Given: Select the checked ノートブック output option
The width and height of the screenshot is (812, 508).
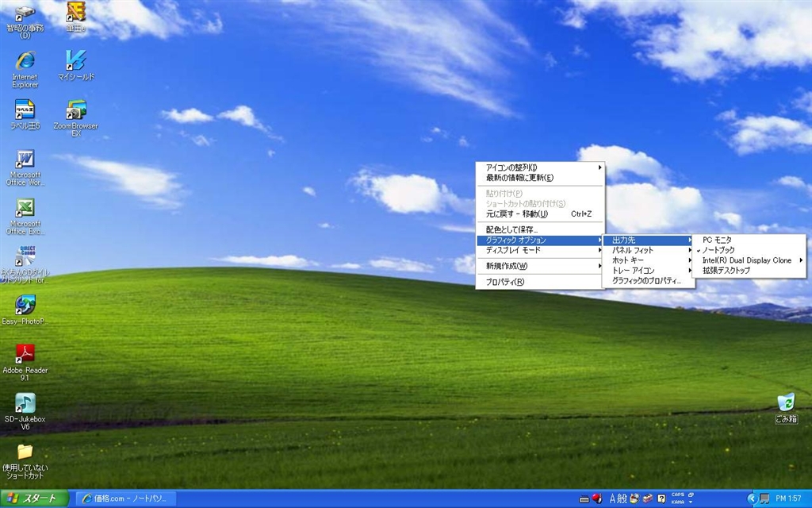Looking at the screenshot, I should point(749,250).
